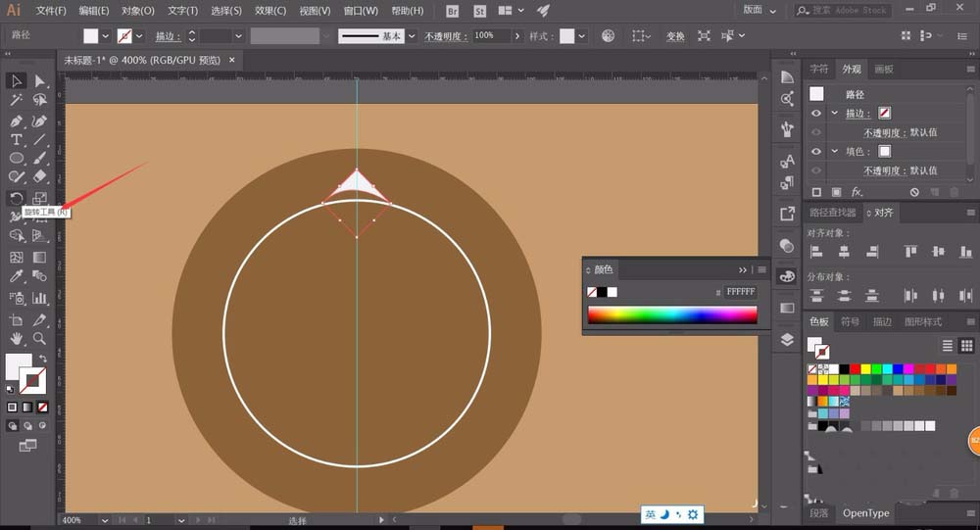Pick the Eyedropper tool
This screenshot has width=980, height=530.
coord(17,277)
